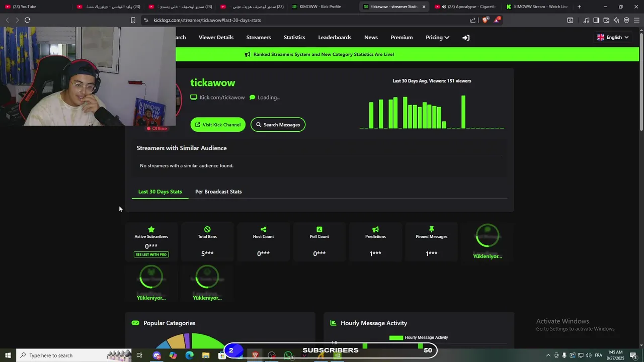This screenshot has width=644, height=362.
Task: Click the tab search icon in toolbar
Action: pyautogui.click(x=570, y=20)
